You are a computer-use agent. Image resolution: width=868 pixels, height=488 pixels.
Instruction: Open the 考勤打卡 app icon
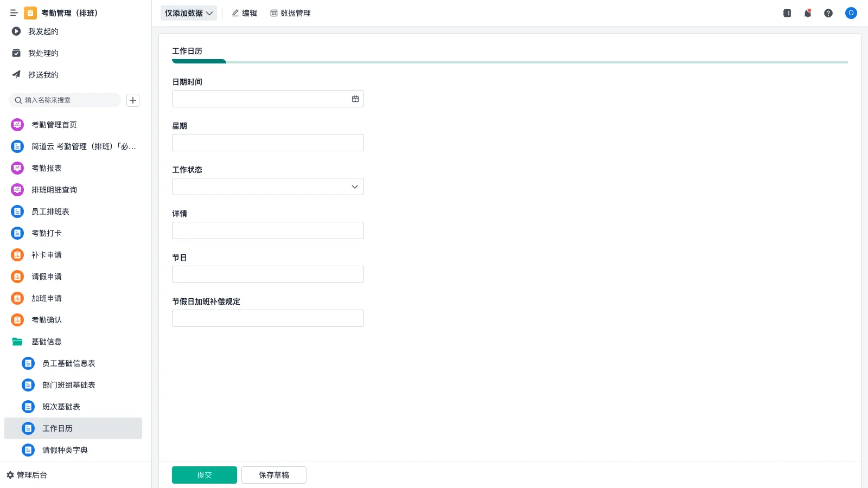point(17,233)
